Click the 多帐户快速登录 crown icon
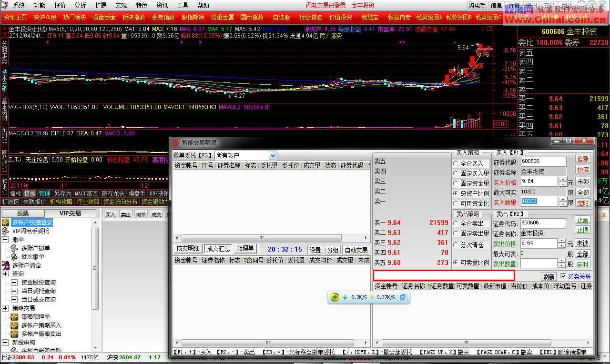This screenshot has height=364, width=610. tap(6, 222)
